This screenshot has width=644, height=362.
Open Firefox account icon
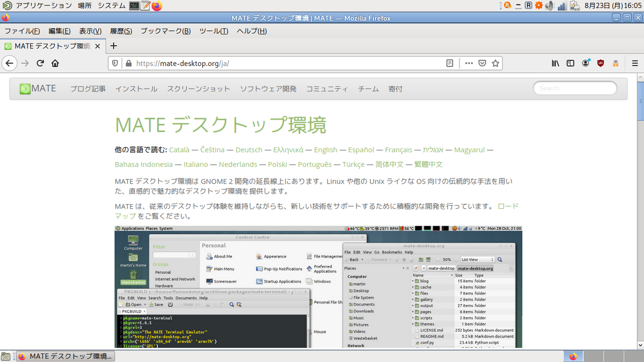click(586, 63)
